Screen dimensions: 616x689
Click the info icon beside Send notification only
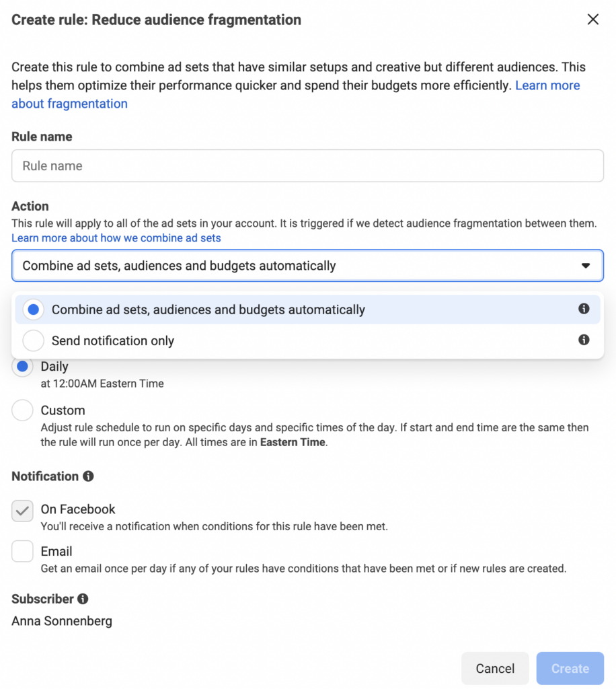tap(584, 340)
